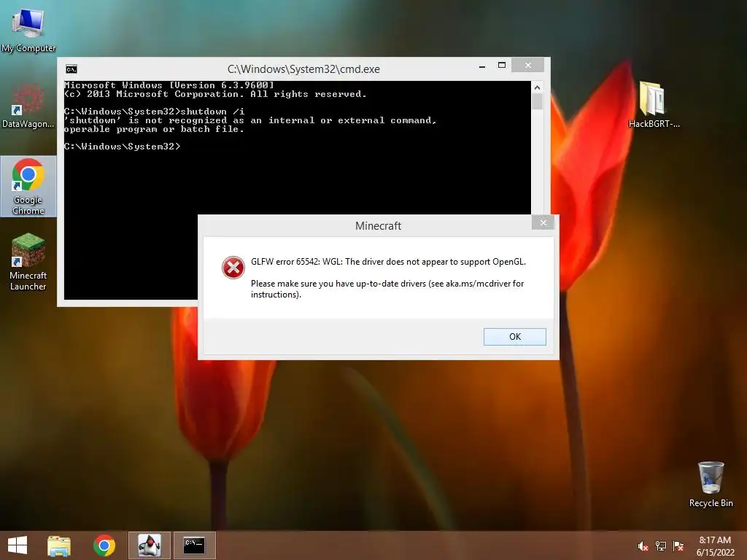
Task: Open the Recycle Bin
Action: tap(711, 484)
